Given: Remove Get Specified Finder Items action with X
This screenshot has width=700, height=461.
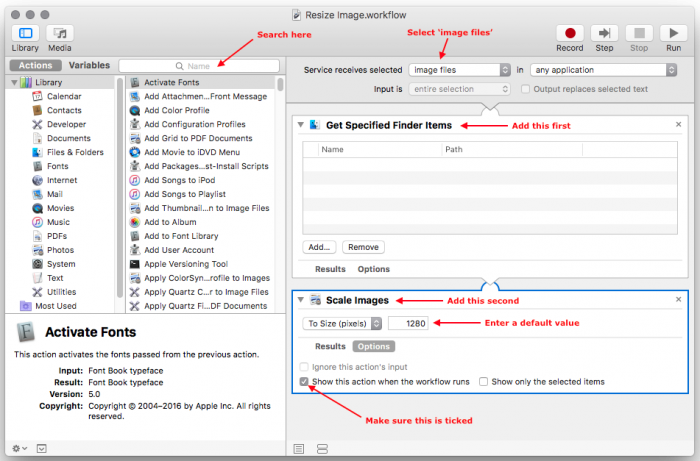Looking at the screenshot, I should pyautogui.click(x=678, y=125).
